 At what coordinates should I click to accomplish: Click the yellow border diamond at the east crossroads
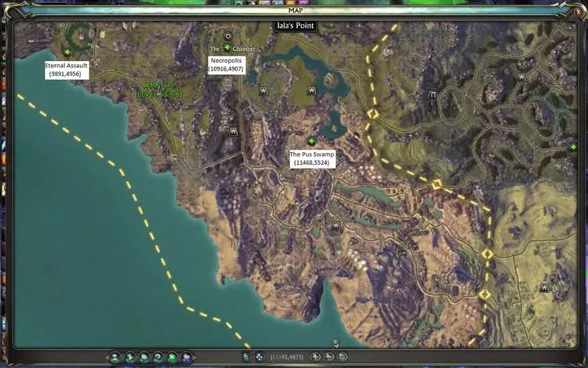click(437, 184)
